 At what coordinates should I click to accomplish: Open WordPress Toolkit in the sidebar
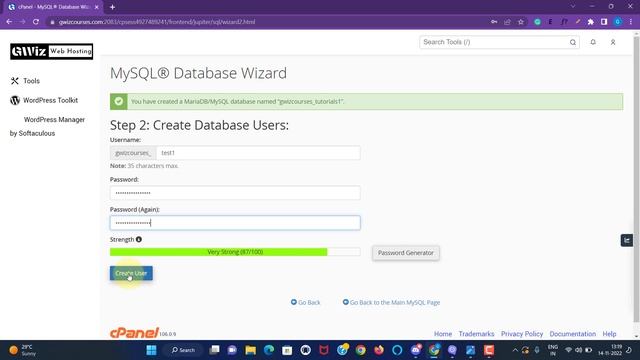click(x=44, y=100)
